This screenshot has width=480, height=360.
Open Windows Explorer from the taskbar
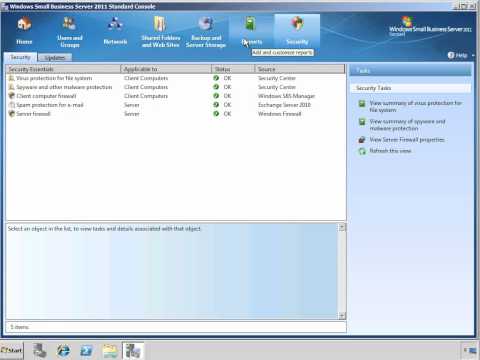click(110, 351)
